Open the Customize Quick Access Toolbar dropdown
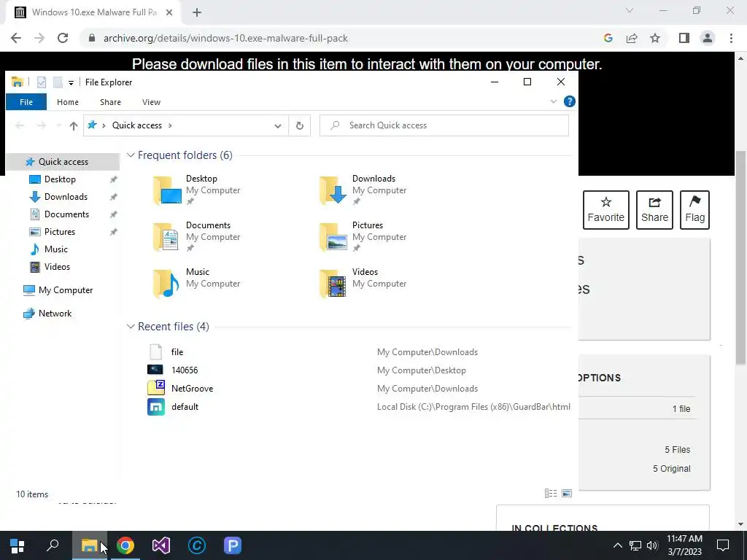747x560 pixels. point(71,82)
